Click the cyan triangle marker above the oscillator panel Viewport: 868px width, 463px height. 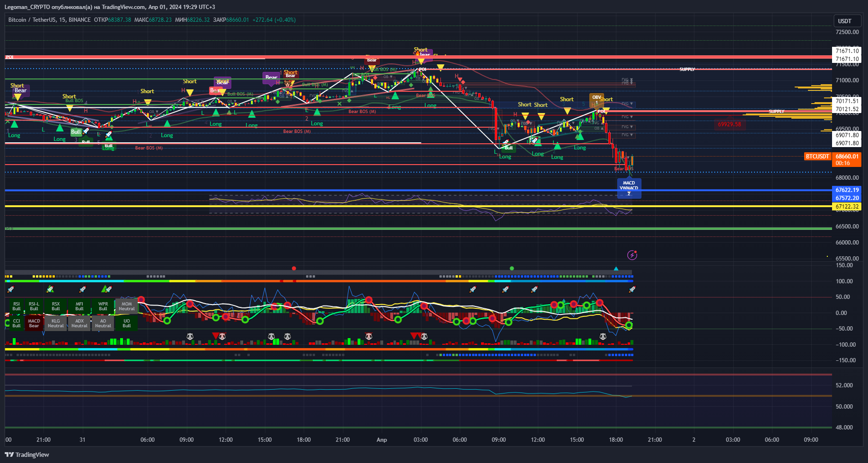pos(616,269)
